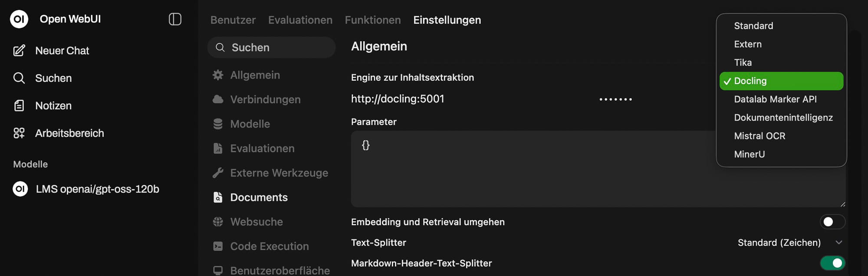Toggle Embedding und Retrieval umgehen switch
Image resolution: width=868 pixels, height=276 pixels.
832,222
